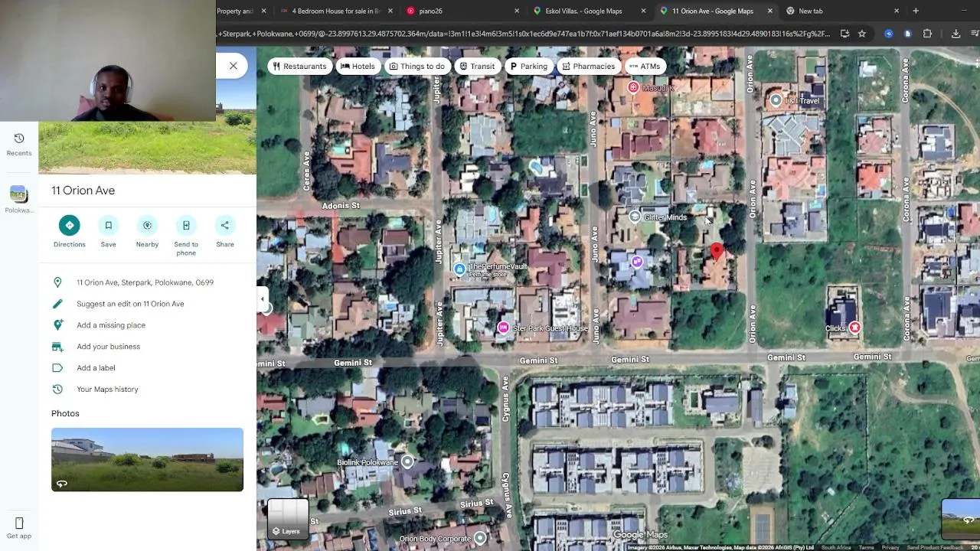This screenshot has width=980, height=551.
Task: Select ThePerfumeVault marker
Action: [x=459, y=269]
